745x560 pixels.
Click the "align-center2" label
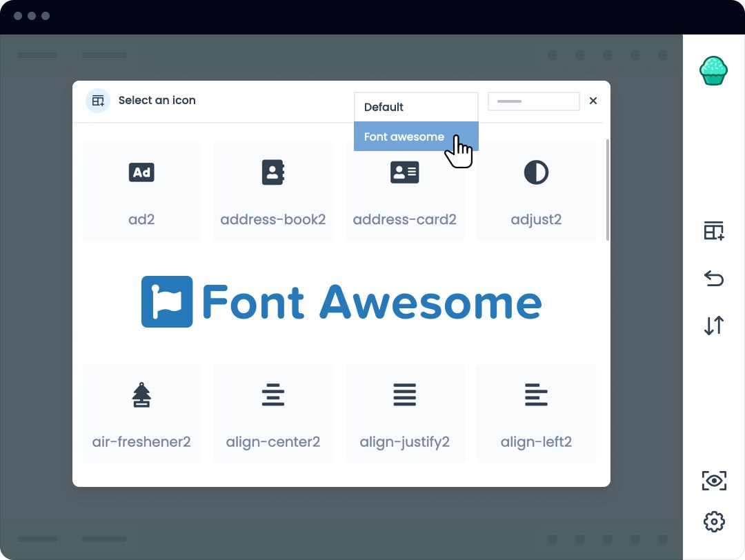tap(273, 442)
